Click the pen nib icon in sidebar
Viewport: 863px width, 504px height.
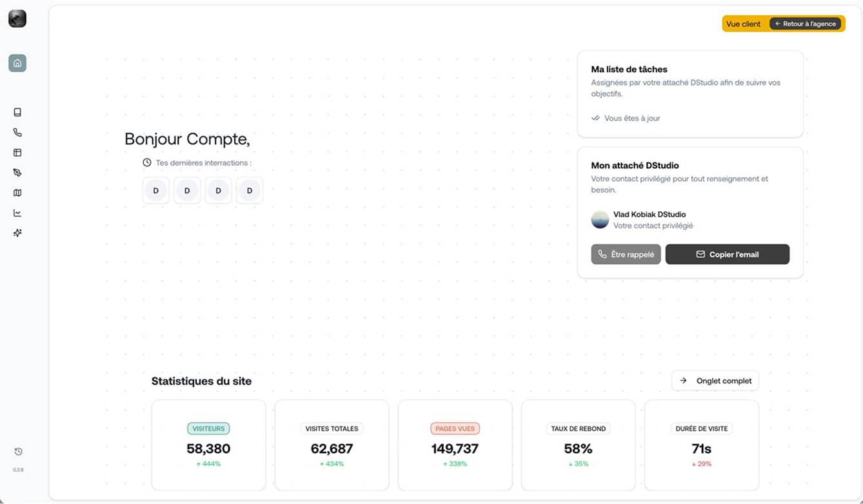tap(17, 173)
